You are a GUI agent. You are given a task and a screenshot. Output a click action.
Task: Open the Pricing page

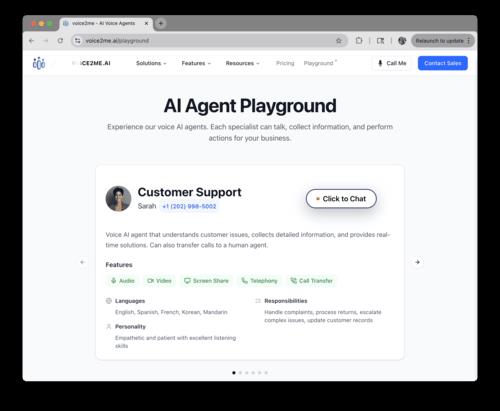tap(285, 63)
